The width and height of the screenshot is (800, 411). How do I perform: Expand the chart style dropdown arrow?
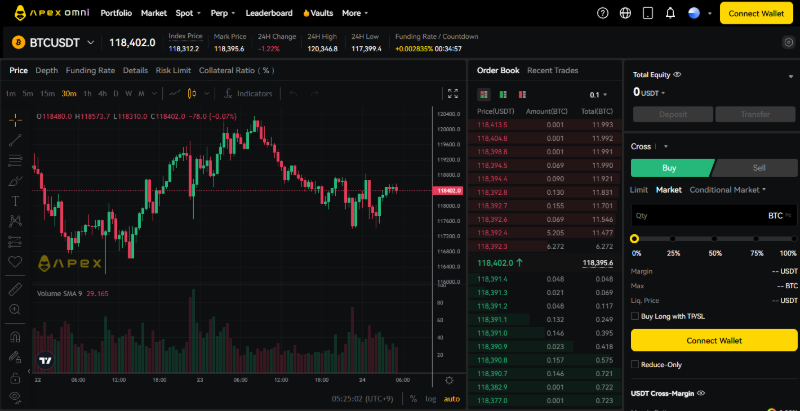coord(207,93)
